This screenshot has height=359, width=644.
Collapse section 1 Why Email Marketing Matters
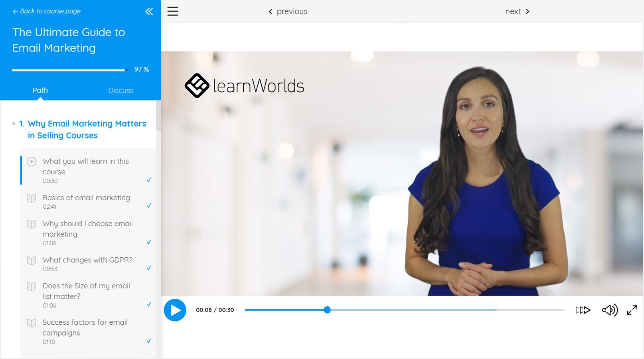[13, 123]
